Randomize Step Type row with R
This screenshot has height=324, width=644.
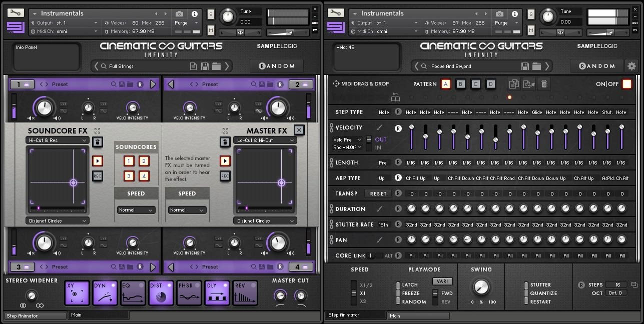(398, 112)
